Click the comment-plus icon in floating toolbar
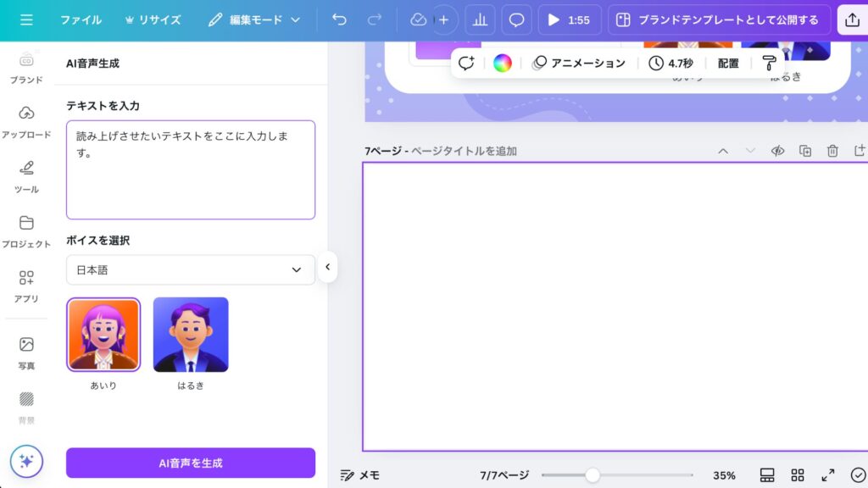This screenshot has width=868, height=488. point(466,63)
